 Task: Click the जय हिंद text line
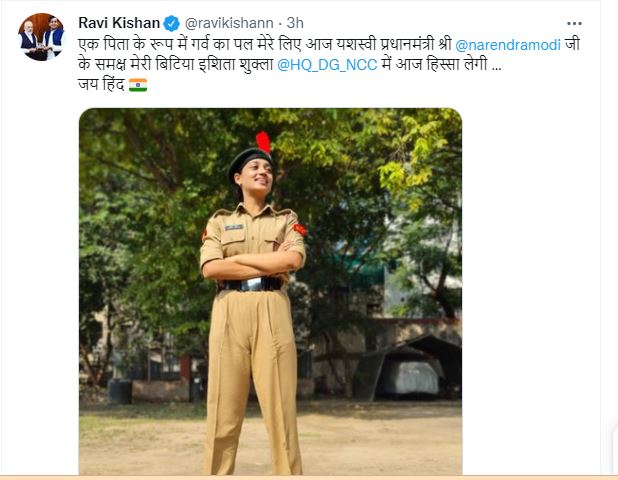click(x=101, y=84)
